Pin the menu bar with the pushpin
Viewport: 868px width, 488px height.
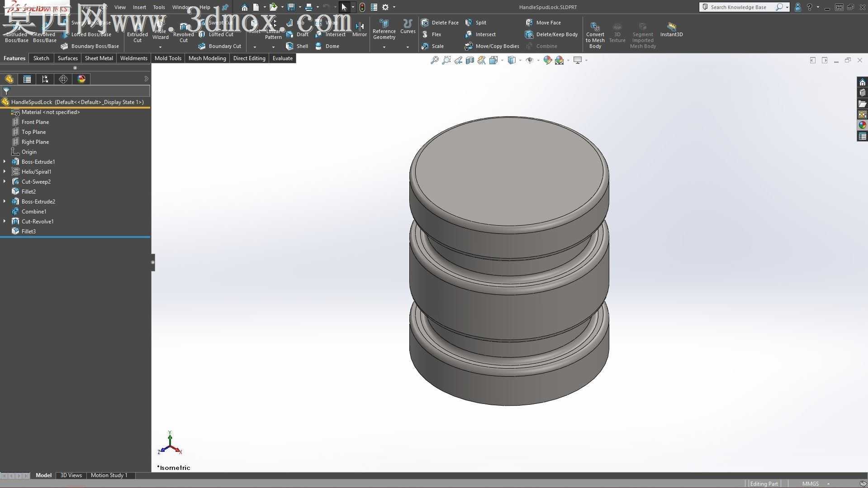(225, 7)
